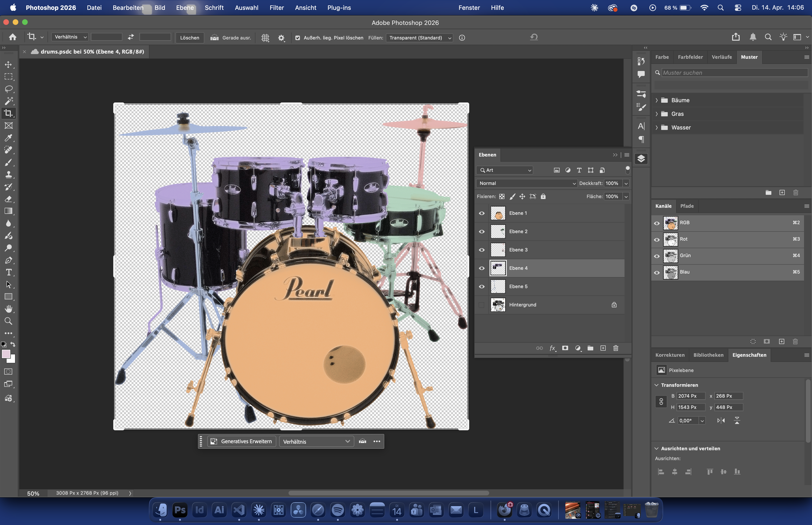Viewport: 812px width, 525px height.
Task: Open Spotlight search in the menu bar
Action: click(720, 8)
